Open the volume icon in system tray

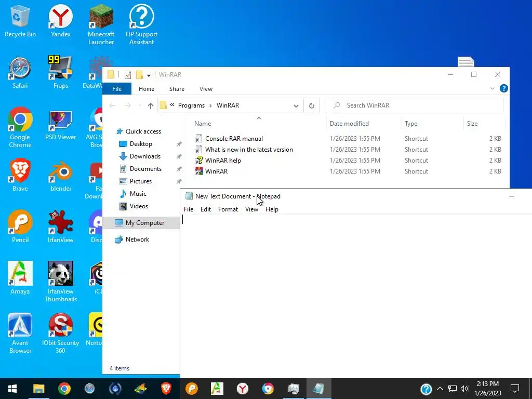point(465,389)
